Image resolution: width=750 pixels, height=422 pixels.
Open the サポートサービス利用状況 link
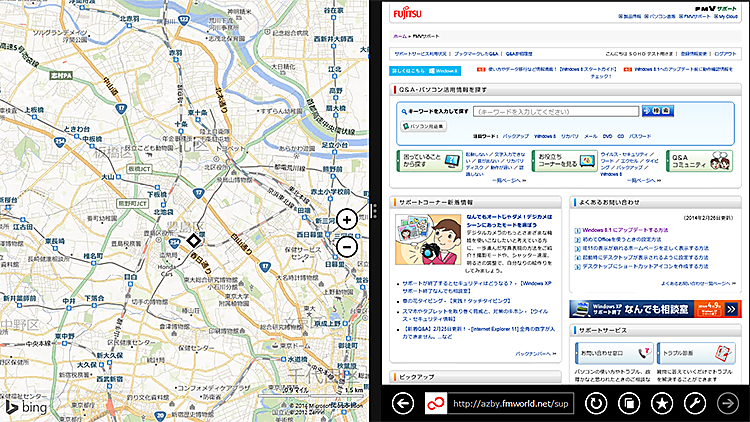(420, 54)
